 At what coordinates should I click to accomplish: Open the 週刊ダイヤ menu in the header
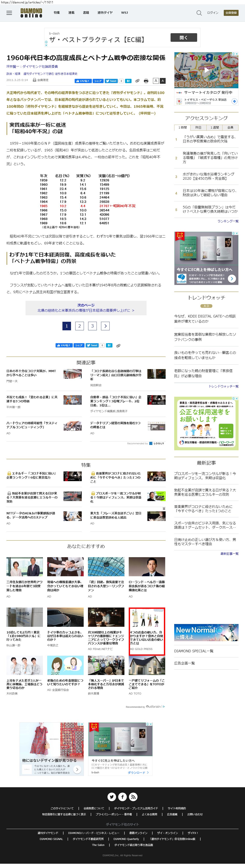click(105, 13)
